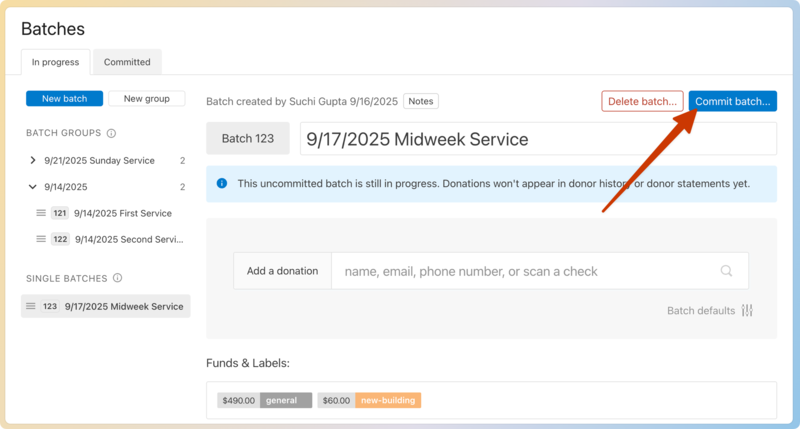Click the drag handle for 9/17/2025 Midweek Service
This screenshot has height=429, width=800.
pos(31,307)
